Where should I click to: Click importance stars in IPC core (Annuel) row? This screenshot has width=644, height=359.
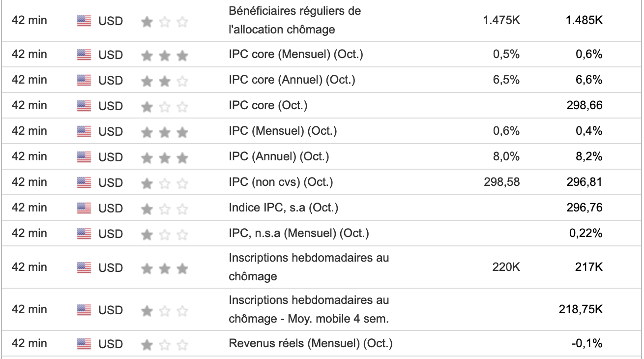165,81
